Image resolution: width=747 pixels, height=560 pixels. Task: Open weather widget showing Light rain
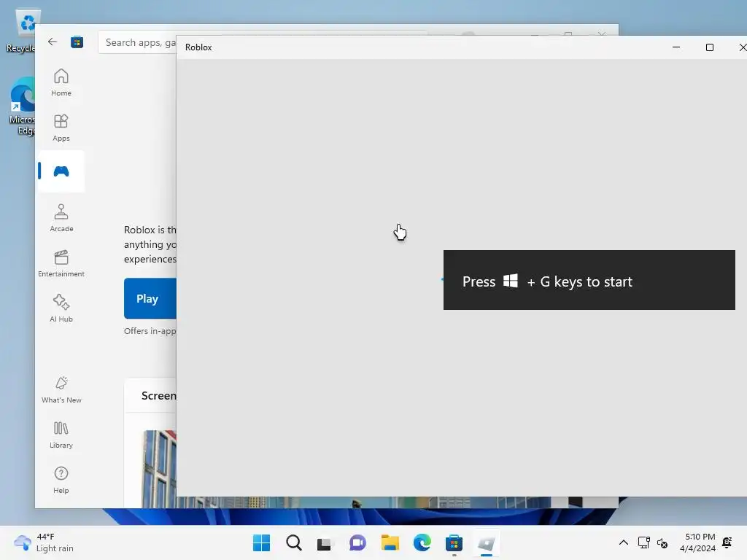(x=44, y=542)
